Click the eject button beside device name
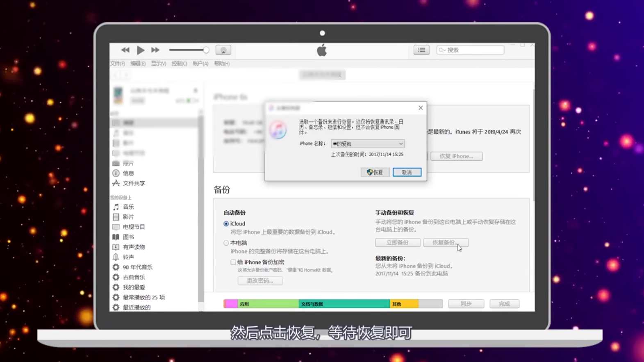The height and width of the screenshot is (362, 644). (x=196, y=91)
